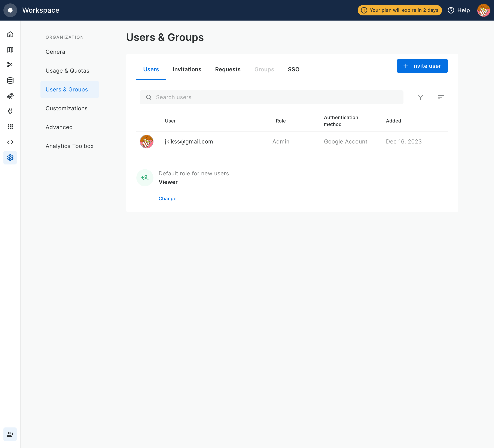
Task: Switch to the SSO tab
Action: pos(293,69)
